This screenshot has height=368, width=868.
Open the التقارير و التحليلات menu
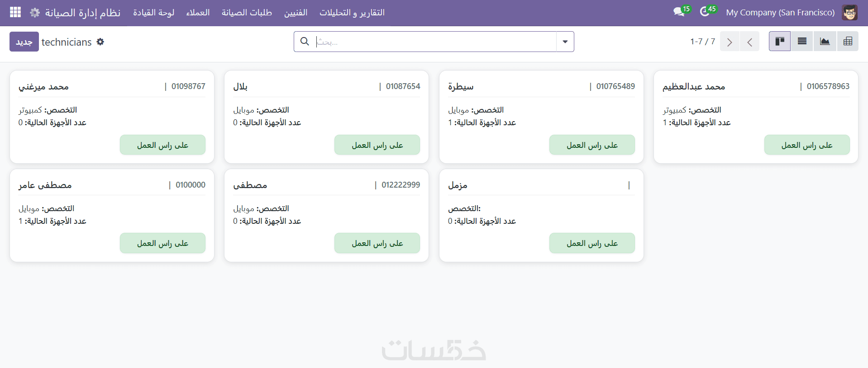[352, 13]
